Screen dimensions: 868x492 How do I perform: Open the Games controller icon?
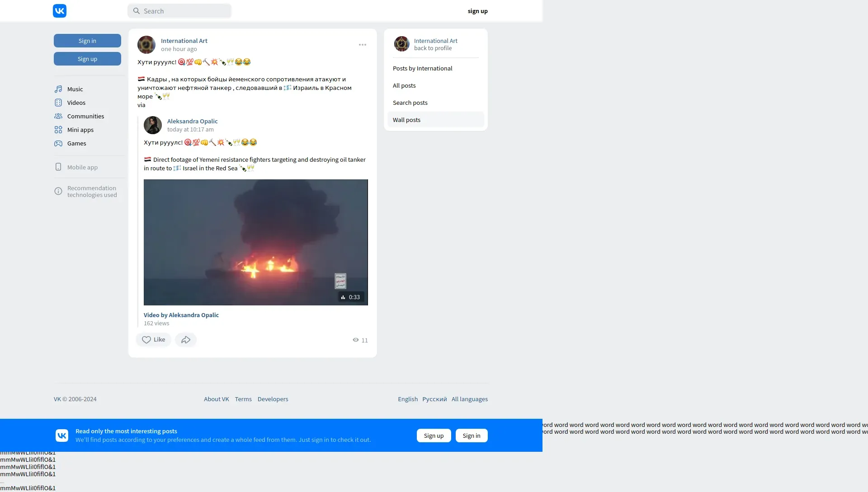[x=58, y=143]
